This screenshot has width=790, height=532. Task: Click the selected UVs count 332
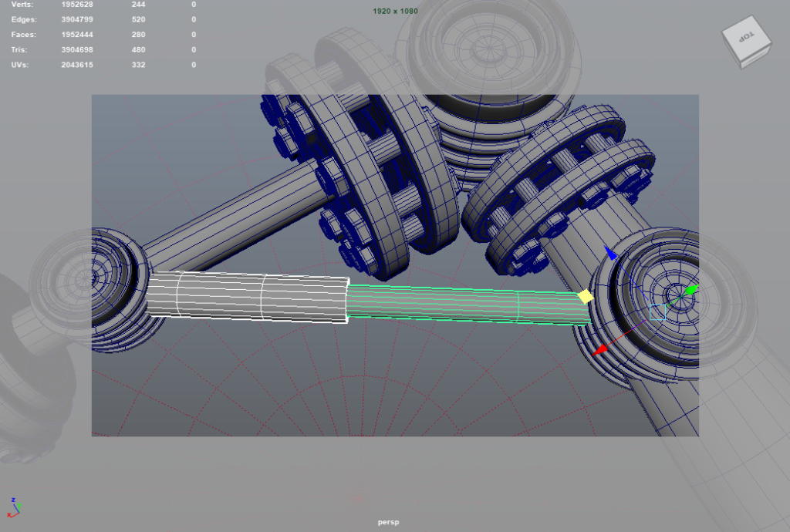coord(139,65)
